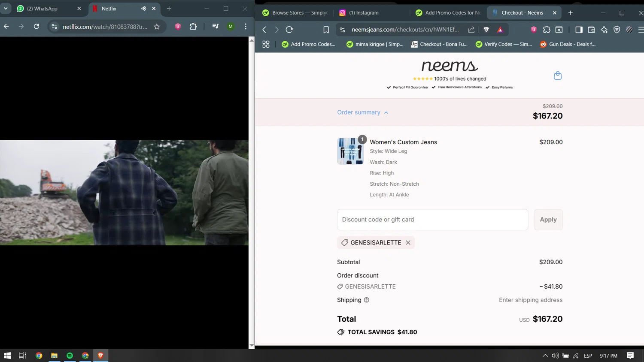Open the volume control in system tray

[555, 356]
